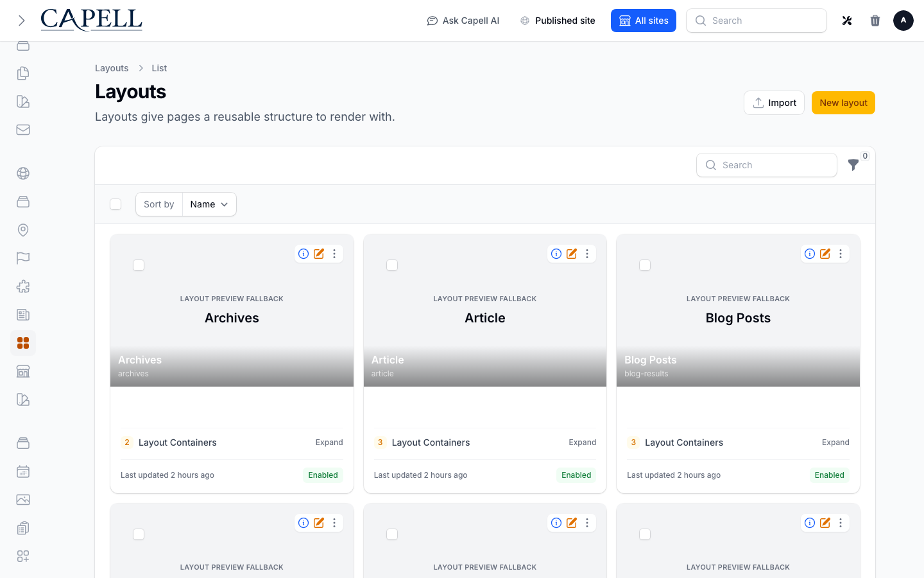924x578 pixels.
Task: Open the image media icon in sidebar
Action: click(23, 500)
